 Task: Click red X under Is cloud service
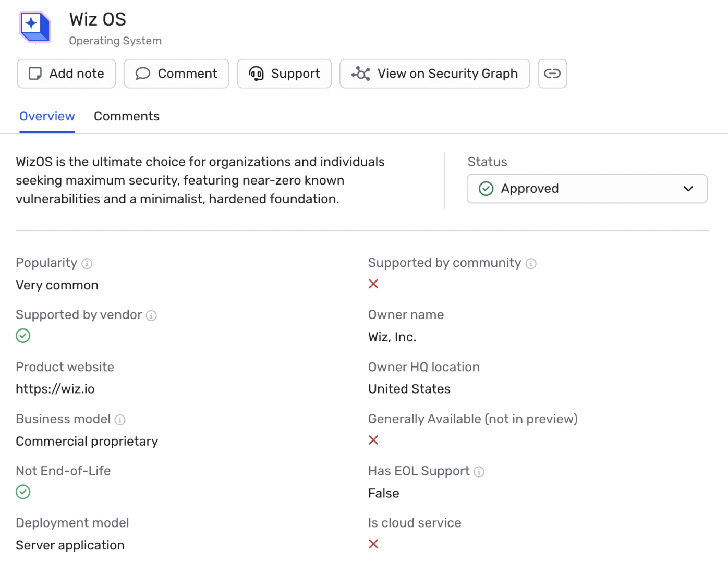pyautogui.click(x=373, y=544)
